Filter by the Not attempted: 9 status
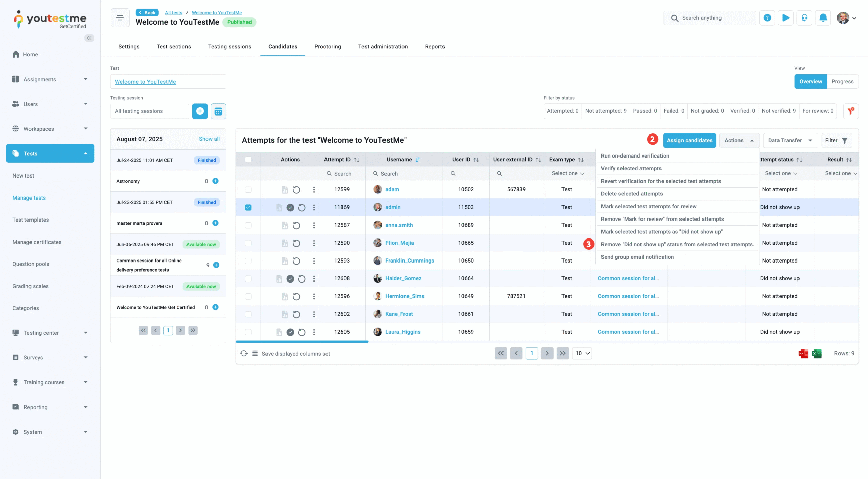This screenshot has width=868, height=479. (606, 111)
